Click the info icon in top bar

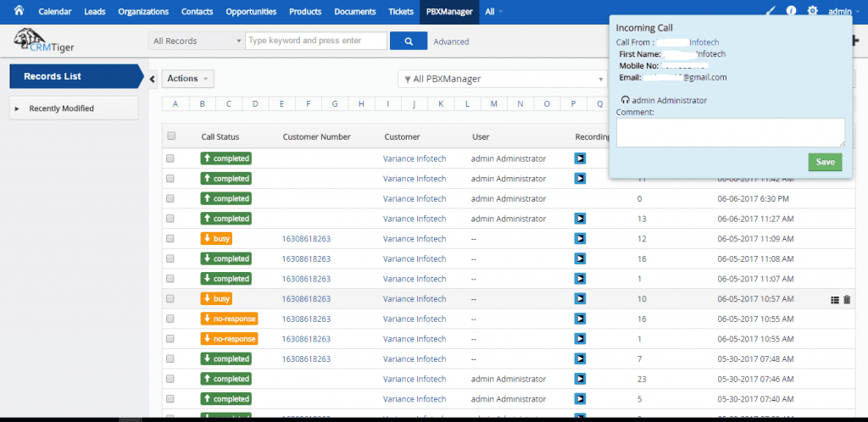791,11
